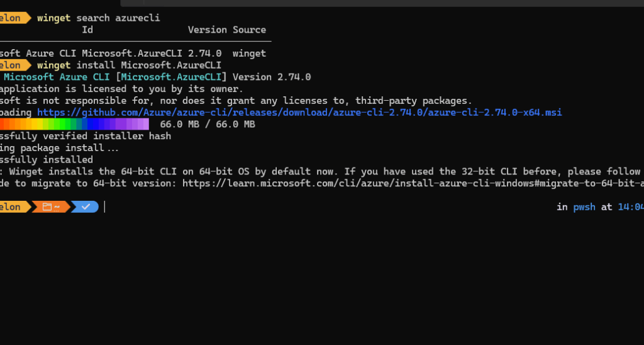Image resolution: width=644 pixels, height=345 pixels.
Task: Open the learn.microsoft.com migration guide link
Action: pyautogui.click(x=413, y=183)
